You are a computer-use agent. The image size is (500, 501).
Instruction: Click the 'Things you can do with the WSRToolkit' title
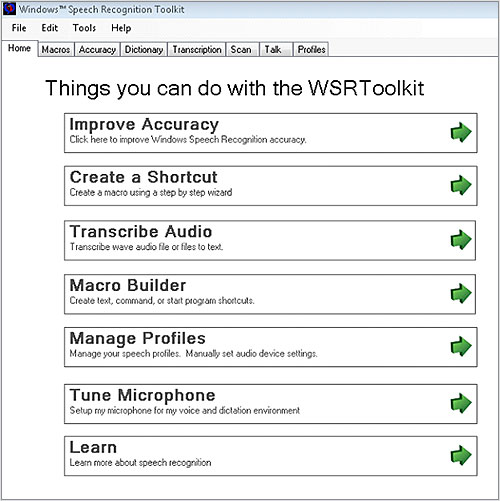[234, 88]
